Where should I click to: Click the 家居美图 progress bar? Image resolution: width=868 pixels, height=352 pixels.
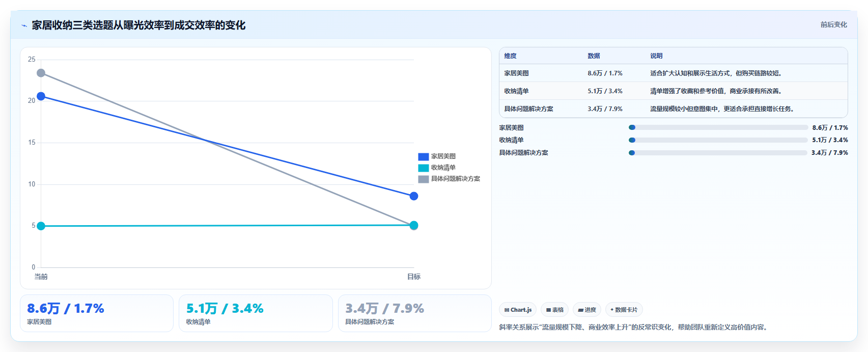coord(718,127)
